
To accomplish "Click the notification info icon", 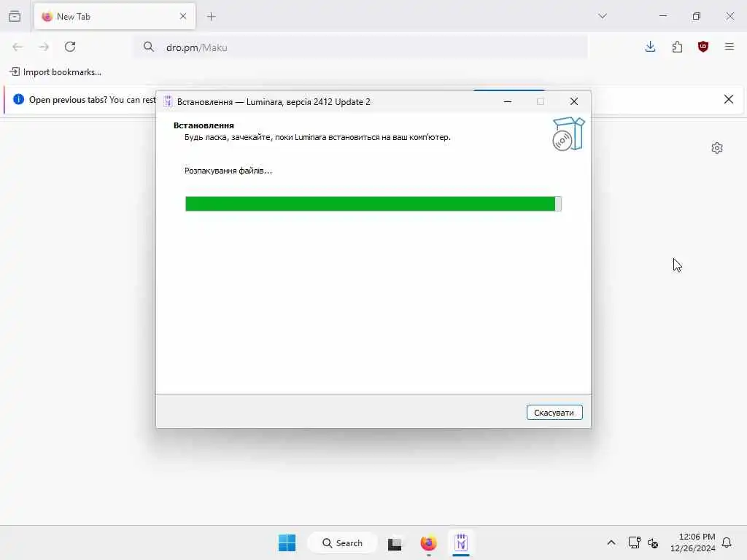I will [x=18, y=99].
